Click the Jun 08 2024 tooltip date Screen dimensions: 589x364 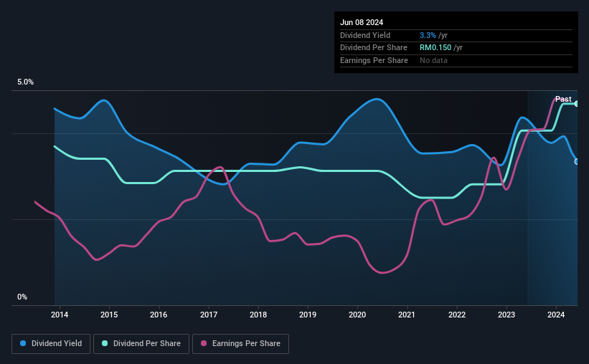coord(362,22)
